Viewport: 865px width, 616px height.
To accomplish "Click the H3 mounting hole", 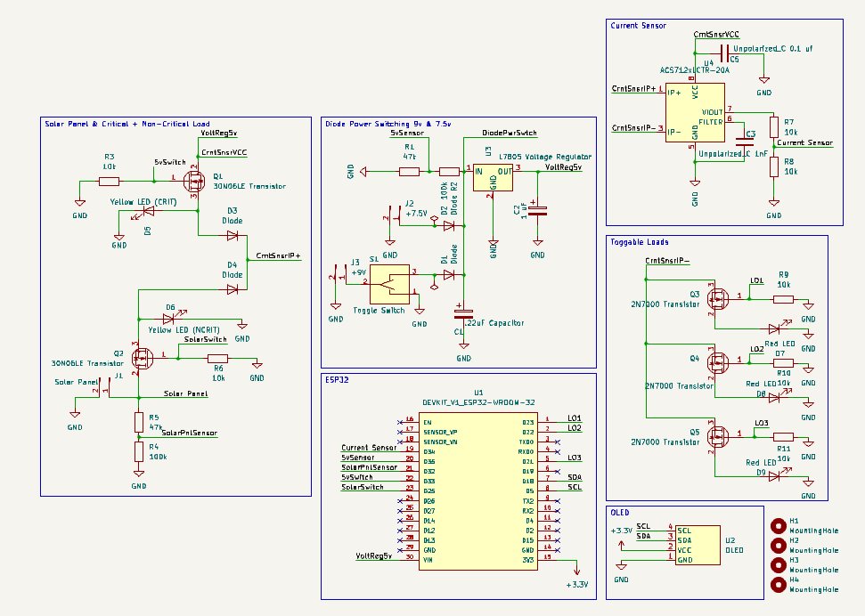I will [779, 565].
